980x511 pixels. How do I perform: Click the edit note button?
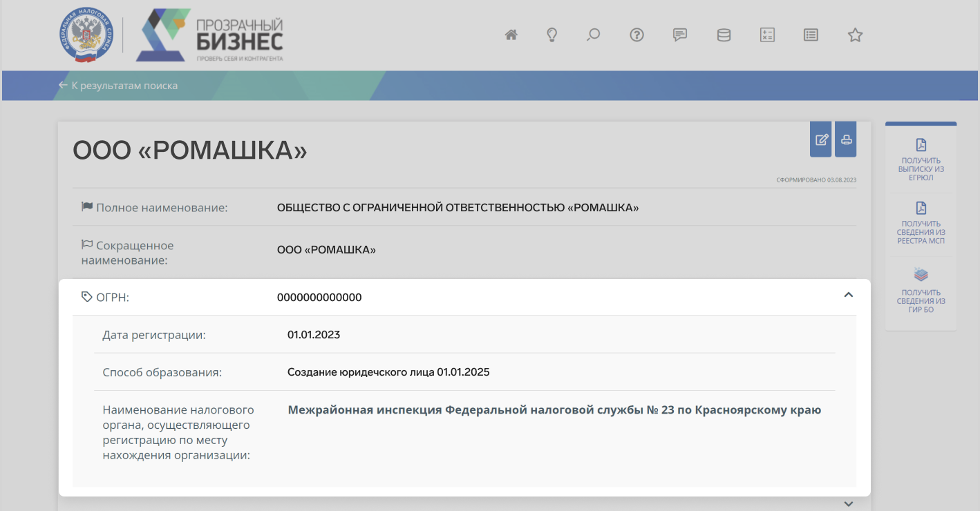click(x=821, y=139)
